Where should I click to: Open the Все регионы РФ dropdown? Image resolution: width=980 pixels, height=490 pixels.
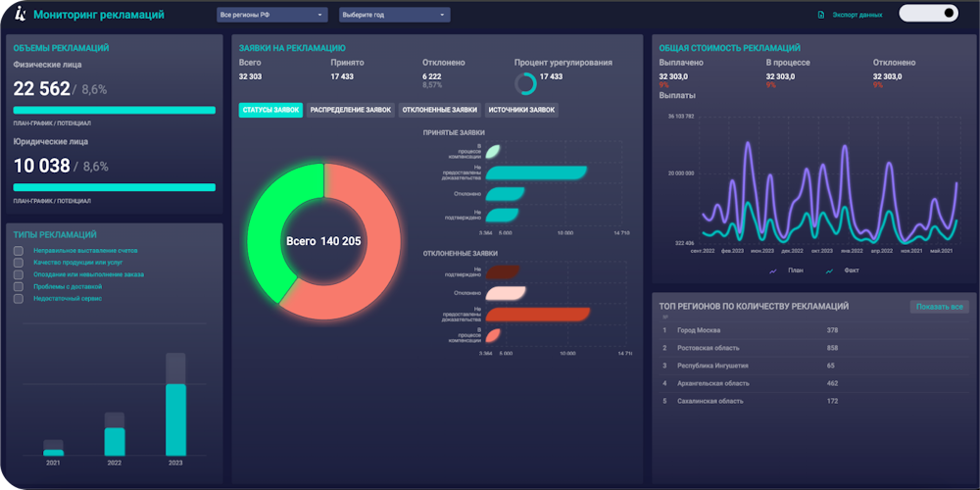coord(271,15)
